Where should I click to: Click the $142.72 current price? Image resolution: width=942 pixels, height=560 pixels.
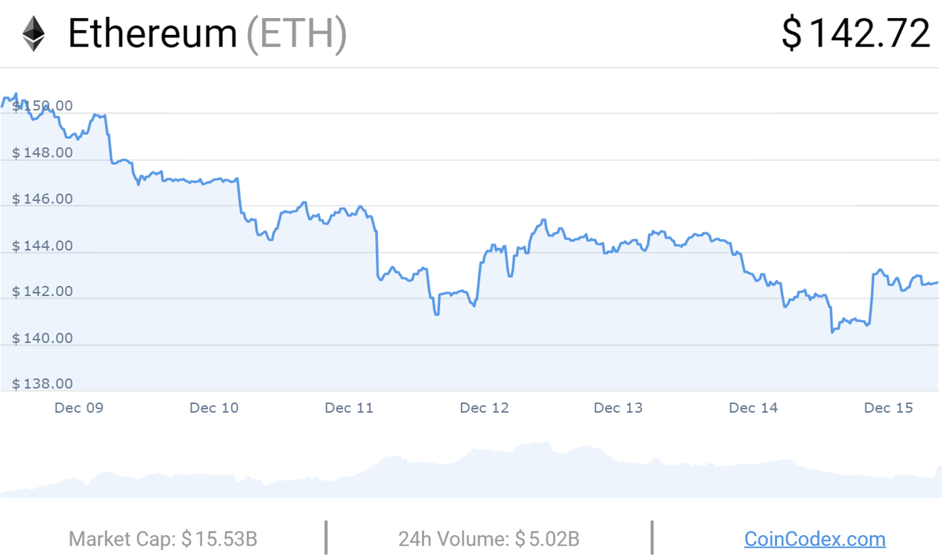(856, 34)
